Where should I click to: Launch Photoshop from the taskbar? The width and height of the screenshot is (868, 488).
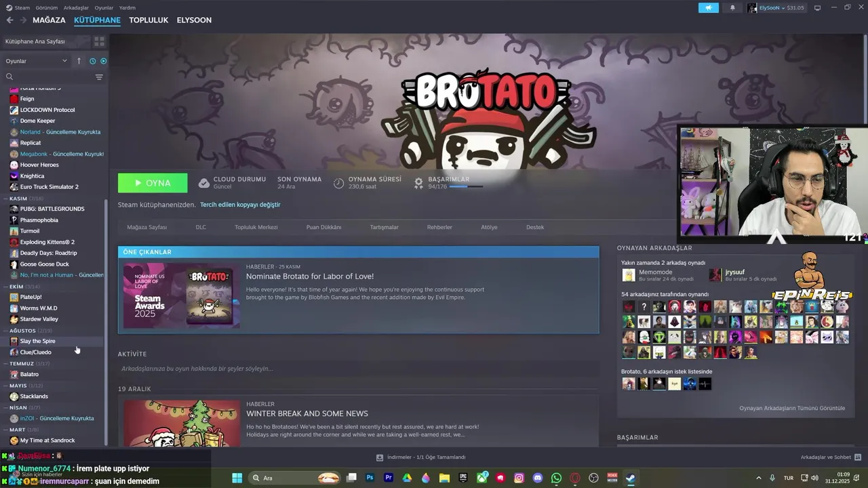point(370,478)
